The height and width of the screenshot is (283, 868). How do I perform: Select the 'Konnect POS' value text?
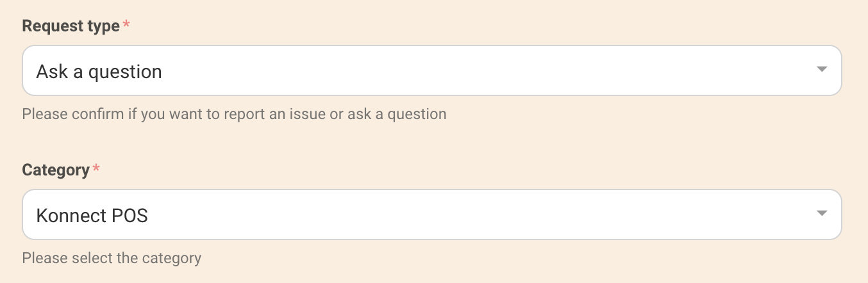click(92, 215)
